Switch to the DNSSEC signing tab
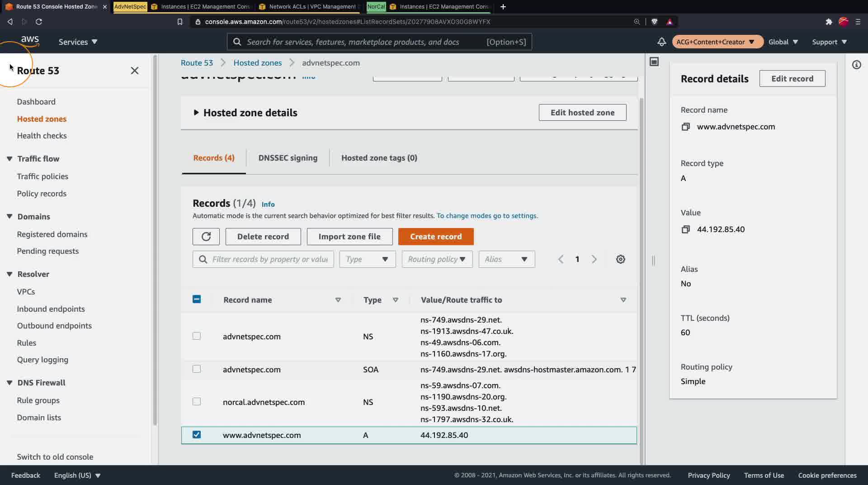 288,158
